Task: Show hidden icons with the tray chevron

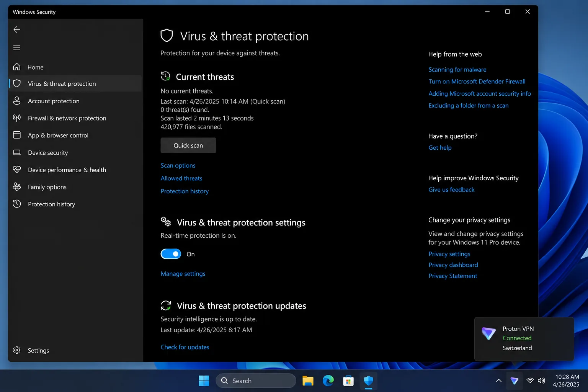Action: tap(499, 381)
